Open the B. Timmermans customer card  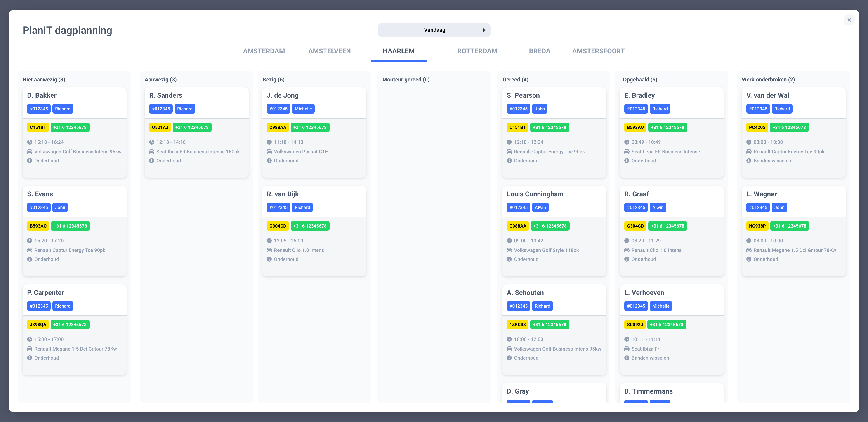coord(672,393)
